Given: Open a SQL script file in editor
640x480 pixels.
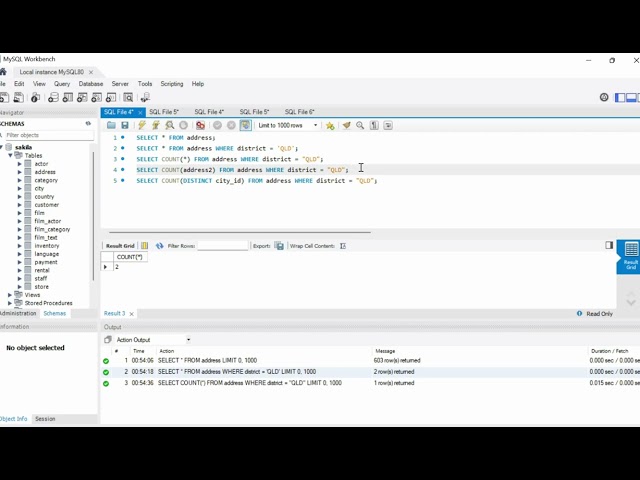Looking at the screenshot, I should 111,125.
